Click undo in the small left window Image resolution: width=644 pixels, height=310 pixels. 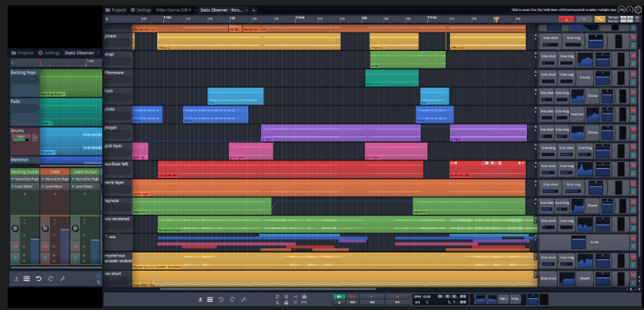click(38, 279)
